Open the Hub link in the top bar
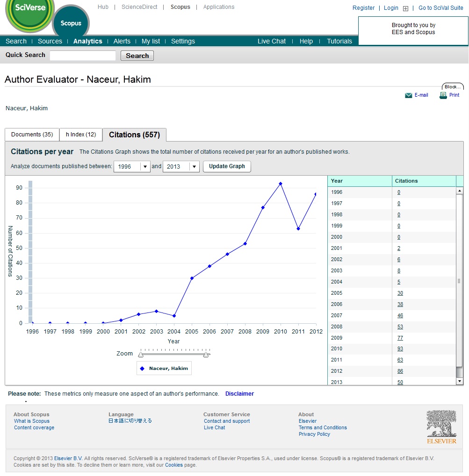 tap(103, 7)
